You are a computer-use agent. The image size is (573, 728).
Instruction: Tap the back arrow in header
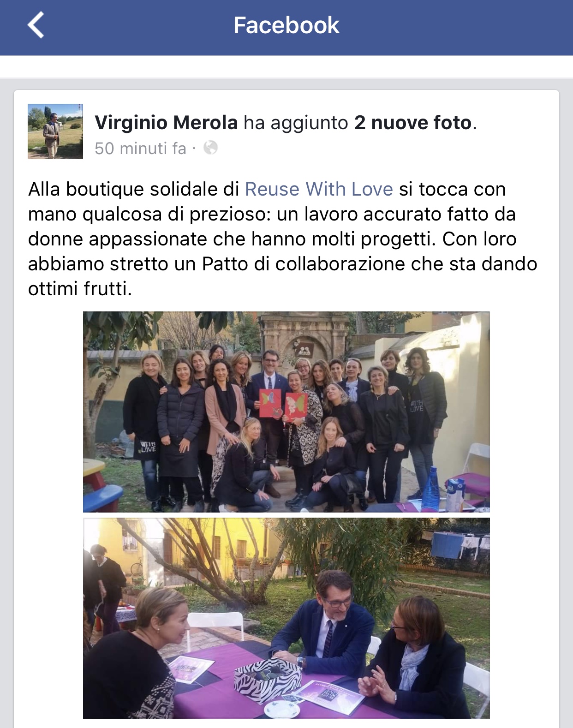point(36,25)
